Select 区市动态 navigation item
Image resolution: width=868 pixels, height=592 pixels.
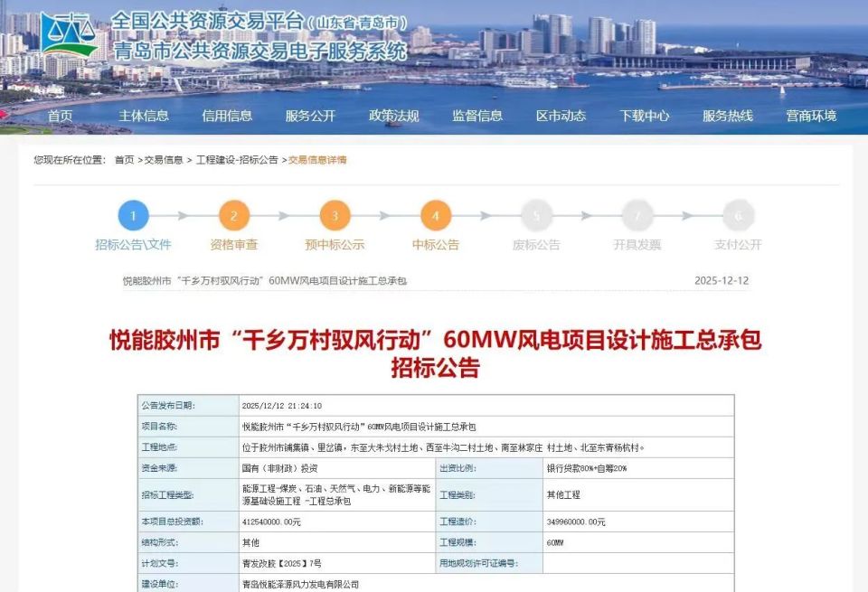point(561,116)
